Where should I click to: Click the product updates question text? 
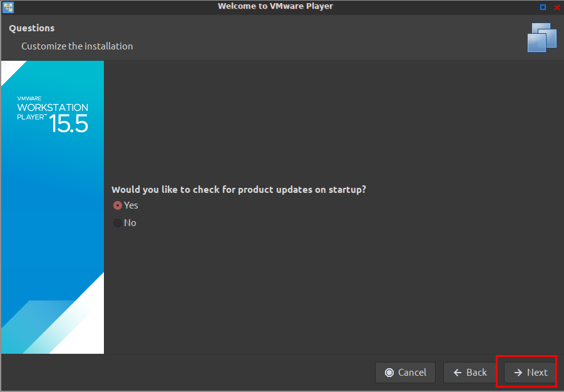tap(238, 190)
